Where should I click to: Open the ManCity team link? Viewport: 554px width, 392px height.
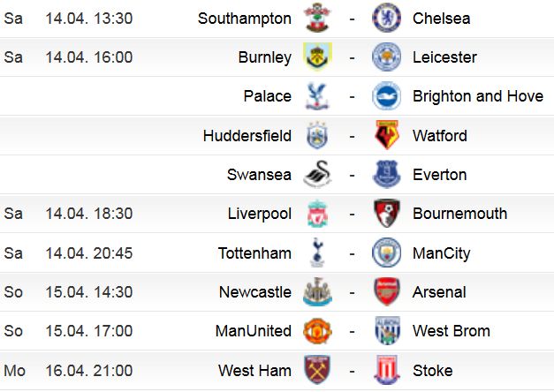441,253
